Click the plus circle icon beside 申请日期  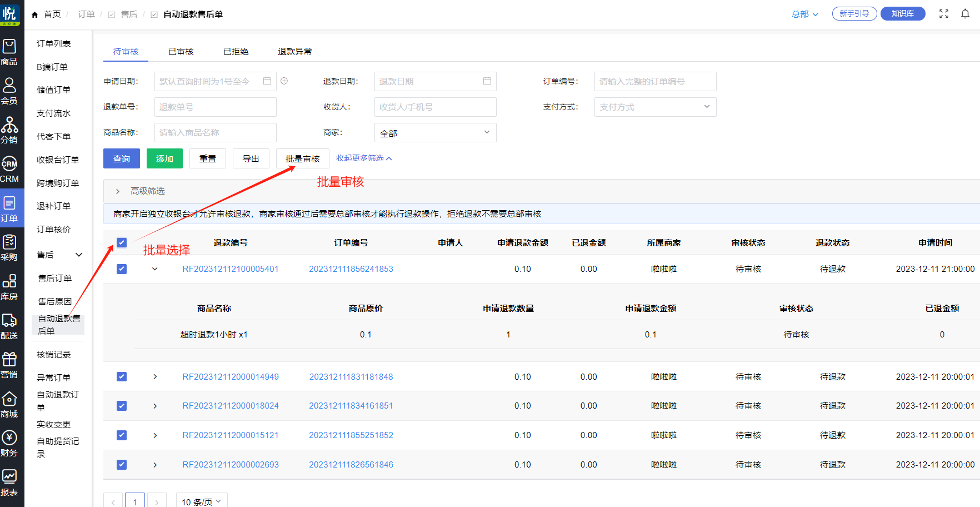284,81
